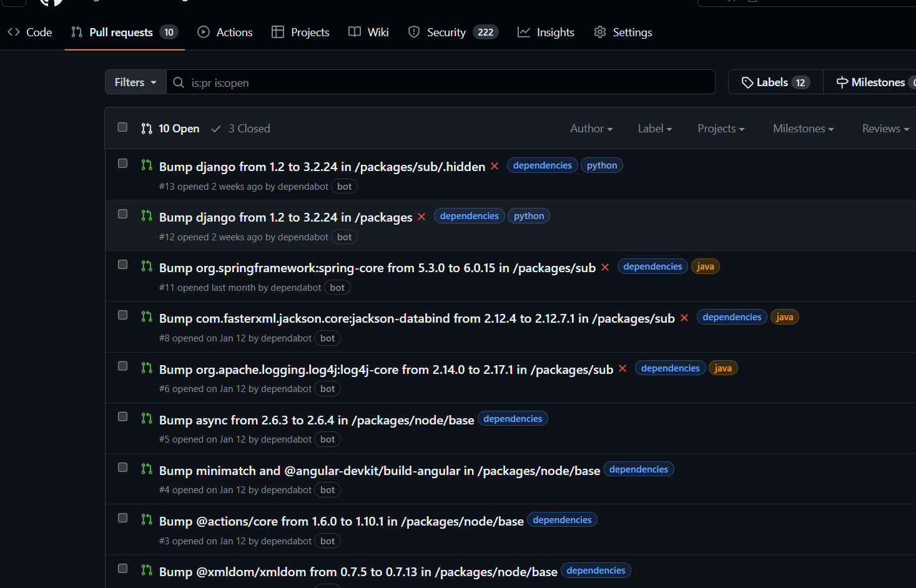Click the failed check X on jackson-databind PR
The width and height of the screenshot is (916, 588).
684,318
